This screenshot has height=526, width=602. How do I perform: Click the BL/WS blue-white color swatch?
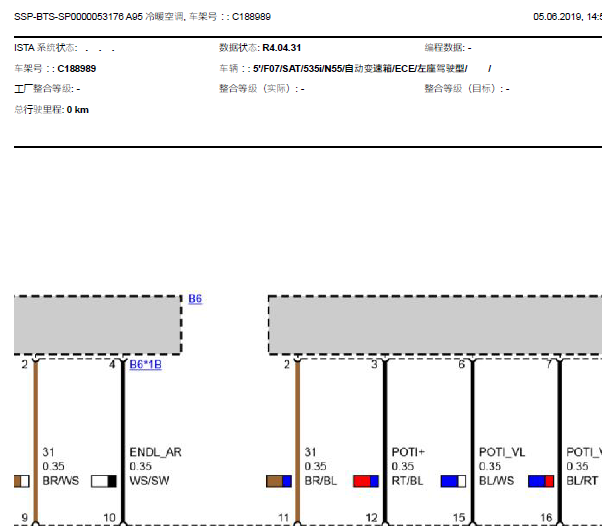[x=453, y=481]
